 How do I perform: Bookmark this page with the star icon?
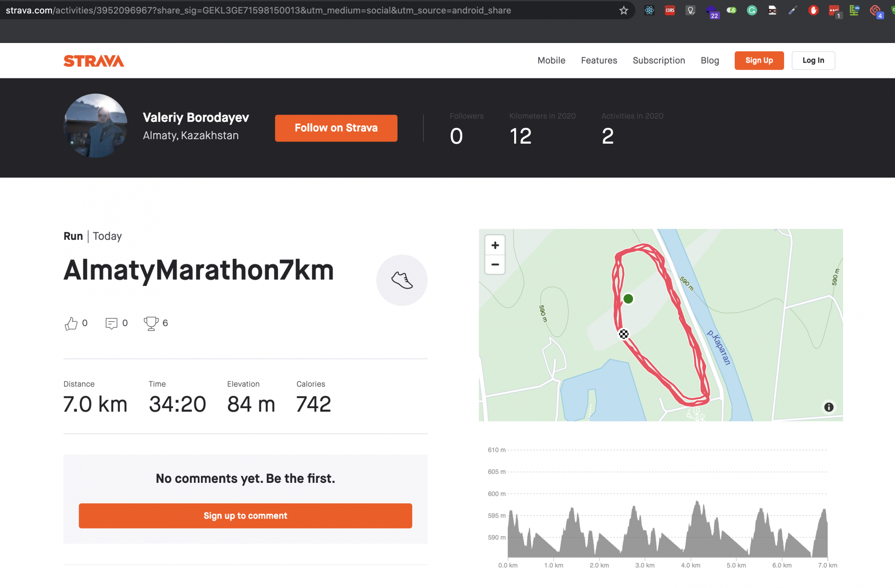623,10
